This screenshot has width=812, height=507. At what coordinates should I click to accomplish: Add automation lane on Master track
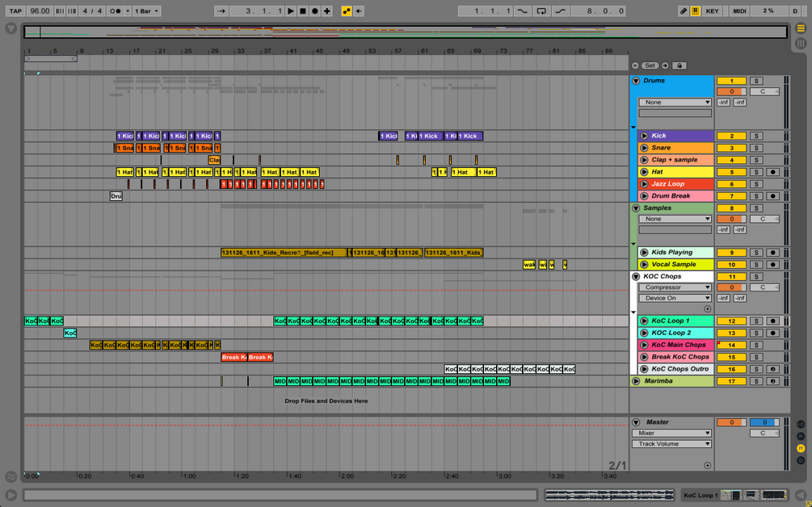click(x=708, y=466)
